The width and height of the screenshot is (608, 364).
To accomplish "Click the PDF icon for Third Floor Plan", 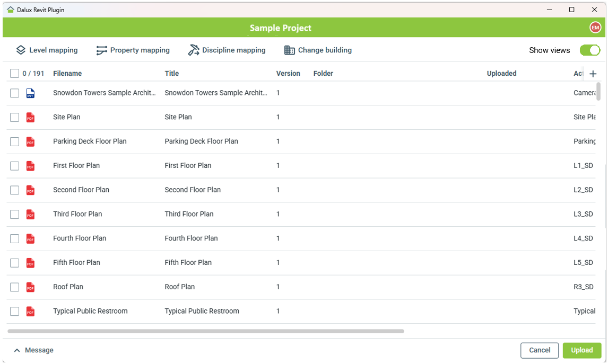I will click(30, 215).
